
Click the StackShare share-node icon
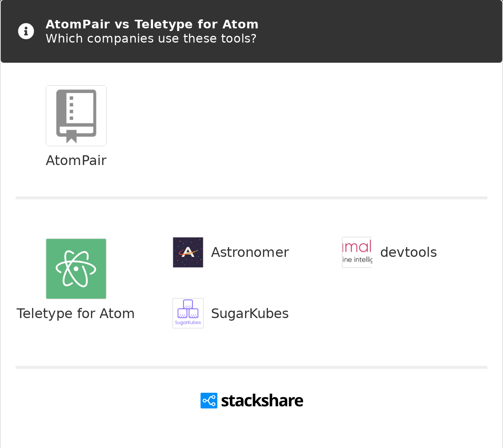pyautogui.click(x=209, y=400)
